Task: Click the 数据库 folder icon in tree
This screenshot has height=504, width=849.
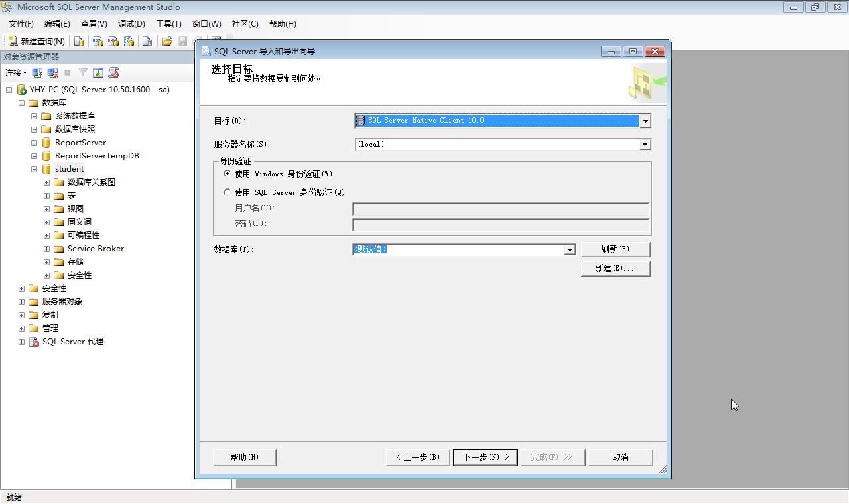Action: tap(34, 103)
